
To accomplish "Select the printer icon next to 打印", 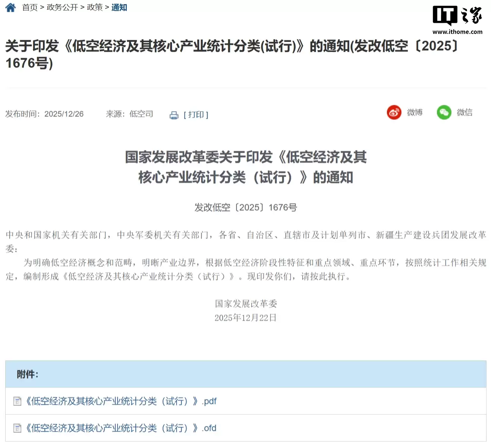I will [x=174, y=115].
